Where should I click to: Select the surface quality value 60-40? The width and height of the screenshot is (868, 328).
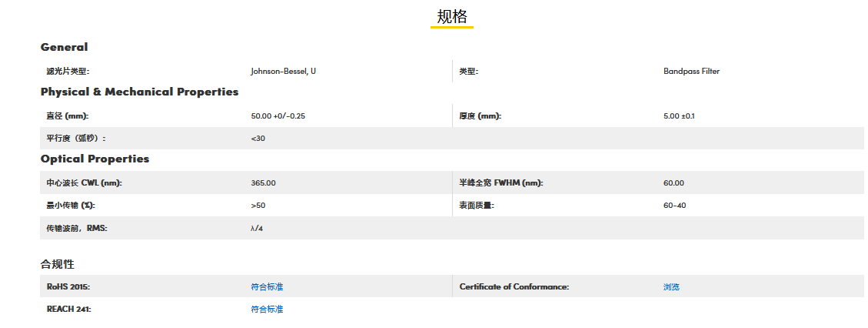click(x=674, y=206)
